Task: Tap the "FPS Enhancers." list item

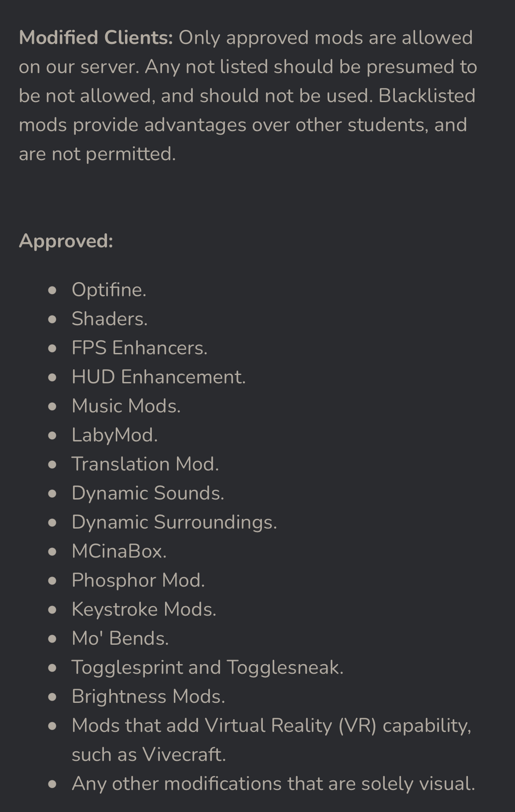Action: (x=139, y=348)
